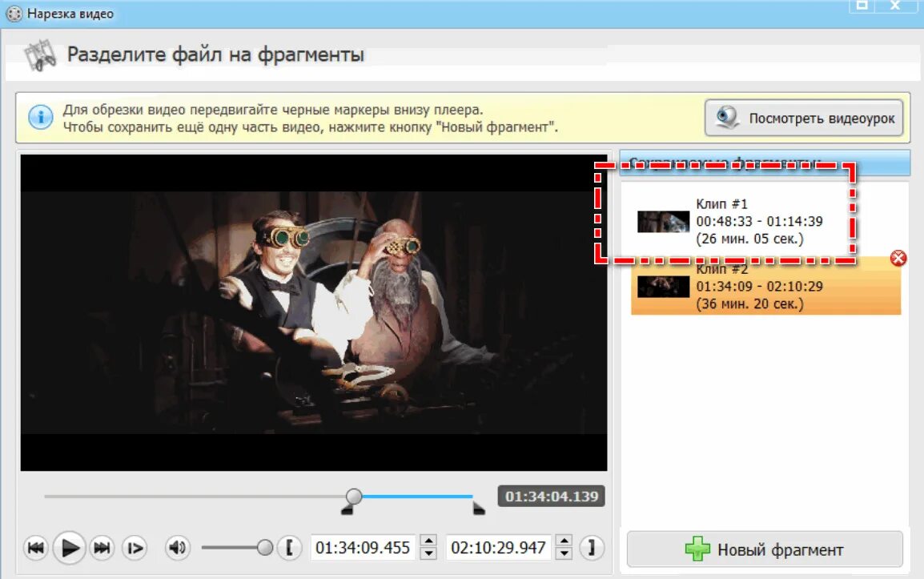
Task: Mute the audio speaker icon
Action: pyautogui.click(x=178, y=548)
